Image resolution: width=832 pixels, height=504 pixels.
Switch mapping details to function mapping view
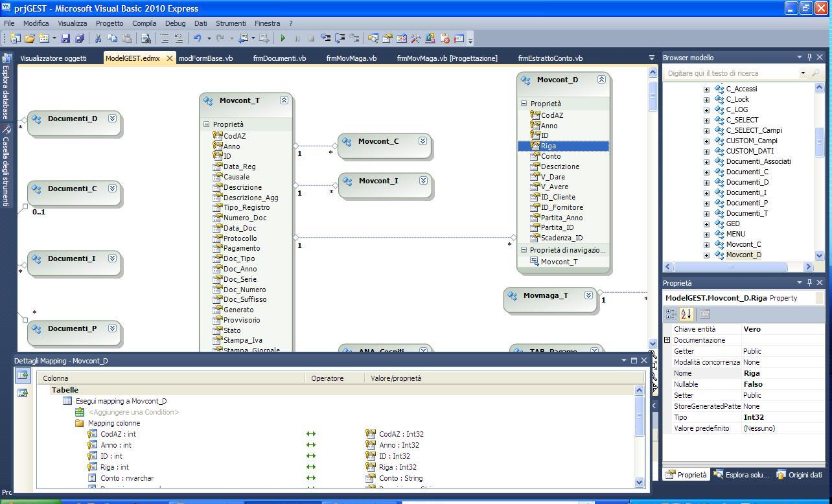[x=22, y=393]
